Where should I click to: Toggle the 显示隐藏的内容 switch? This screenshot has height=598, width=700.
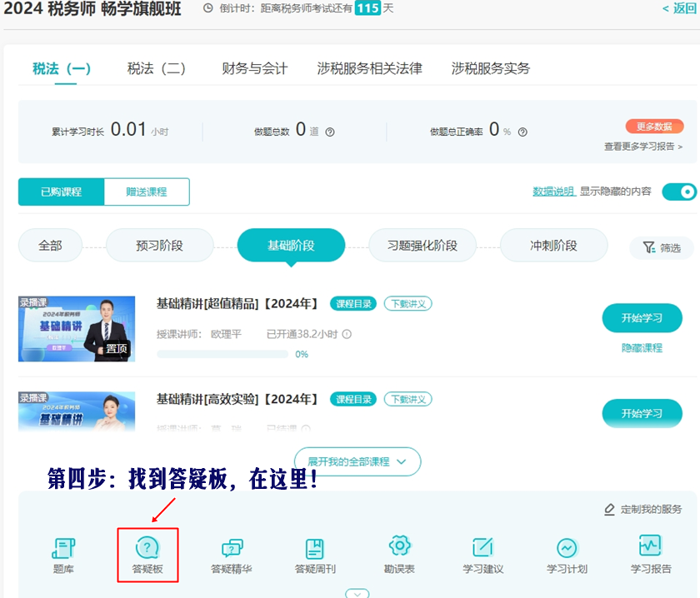[678, 192]
